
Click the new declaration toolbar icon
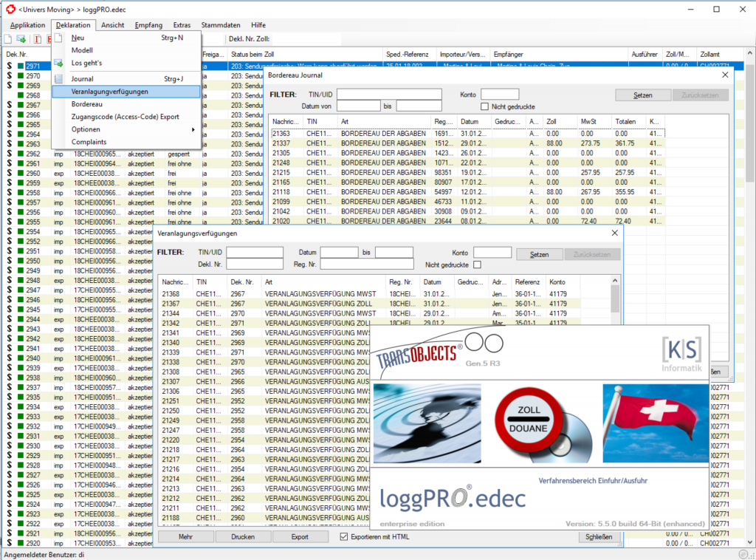click(8, 39)
